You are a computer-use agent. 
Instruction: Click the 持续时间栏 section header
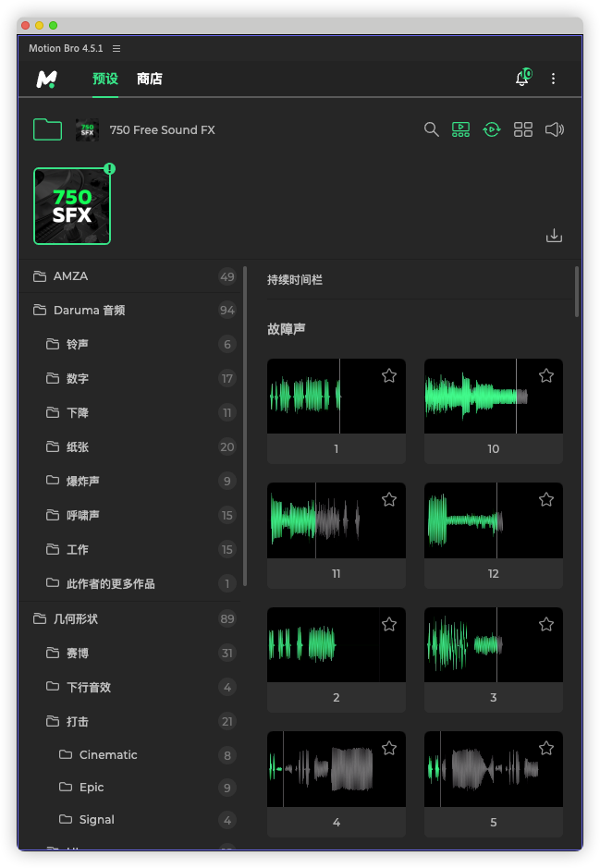point(295,280)
